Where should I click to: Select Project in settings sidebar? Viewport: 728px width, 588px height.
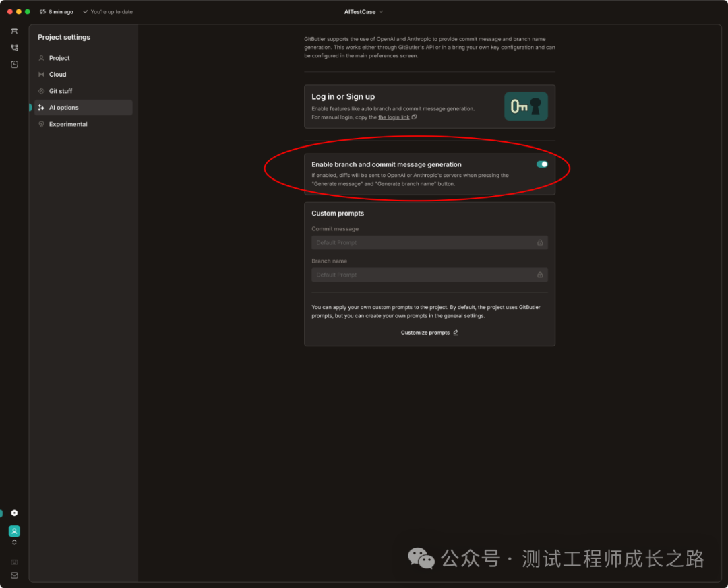point(84,58)
